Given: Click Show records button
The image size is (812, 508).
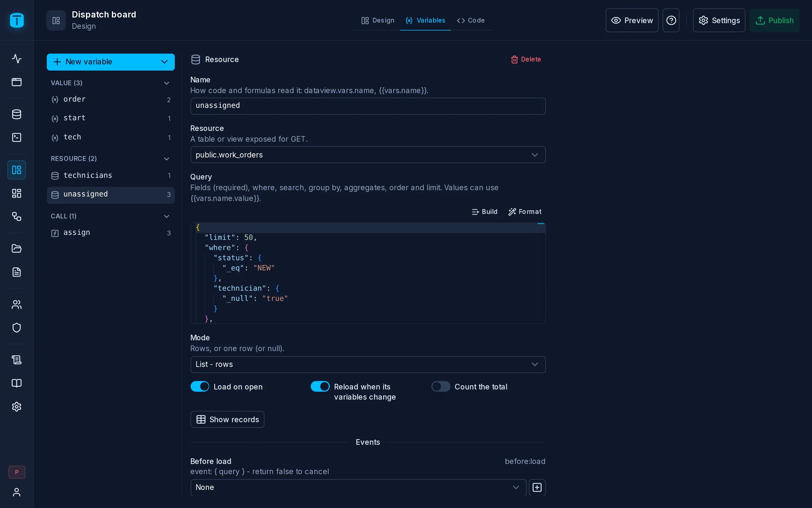Looking at the screenshot, I should 227,419.
